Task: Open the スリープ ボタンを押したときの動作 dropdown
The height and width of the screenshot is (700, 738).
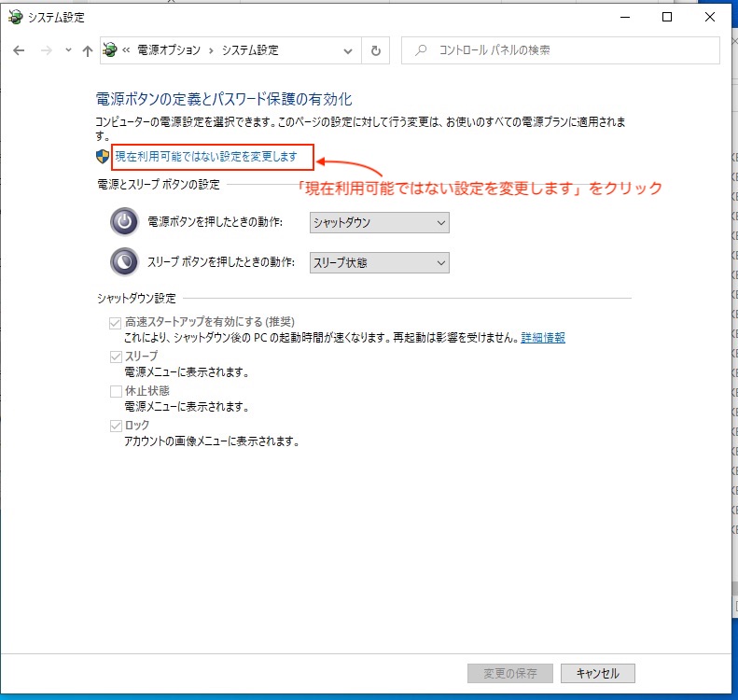Action: tap(380, 262)
